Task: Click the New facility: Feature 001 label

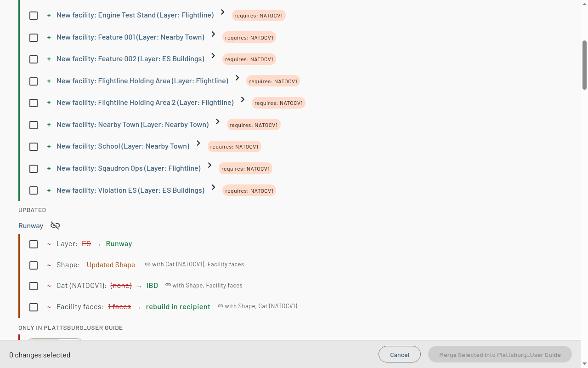Action: [130, 37]
